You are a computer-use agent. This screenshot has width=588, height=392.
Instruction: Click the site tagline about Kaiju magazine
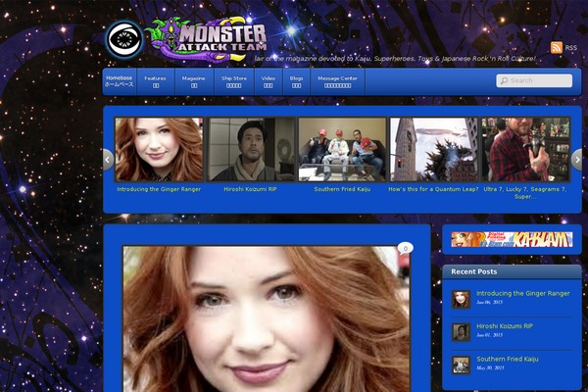[395, 59]
